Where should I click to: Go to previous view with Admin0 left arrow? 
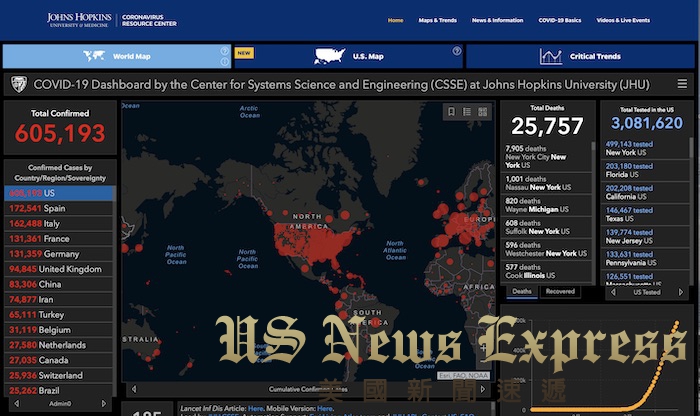pyautogui.click(x=17, y=404)
